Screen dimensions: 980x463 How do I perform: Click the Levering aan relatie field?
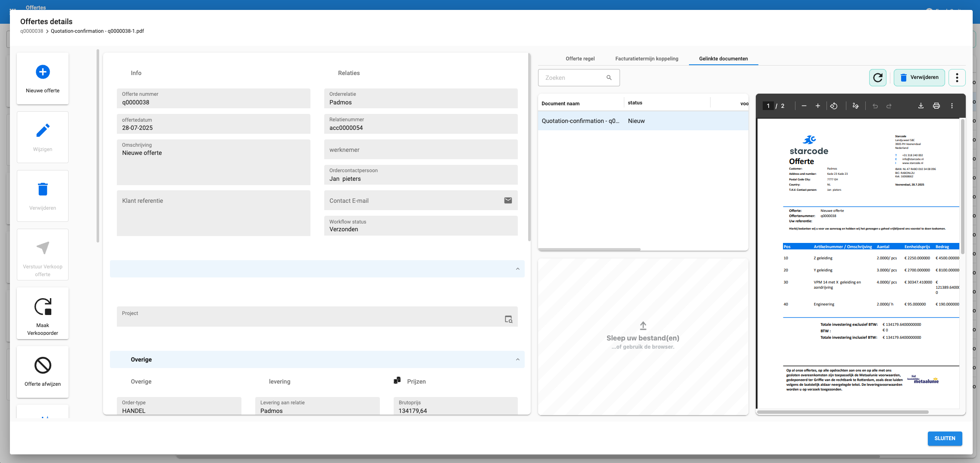[x=317, y=406]
